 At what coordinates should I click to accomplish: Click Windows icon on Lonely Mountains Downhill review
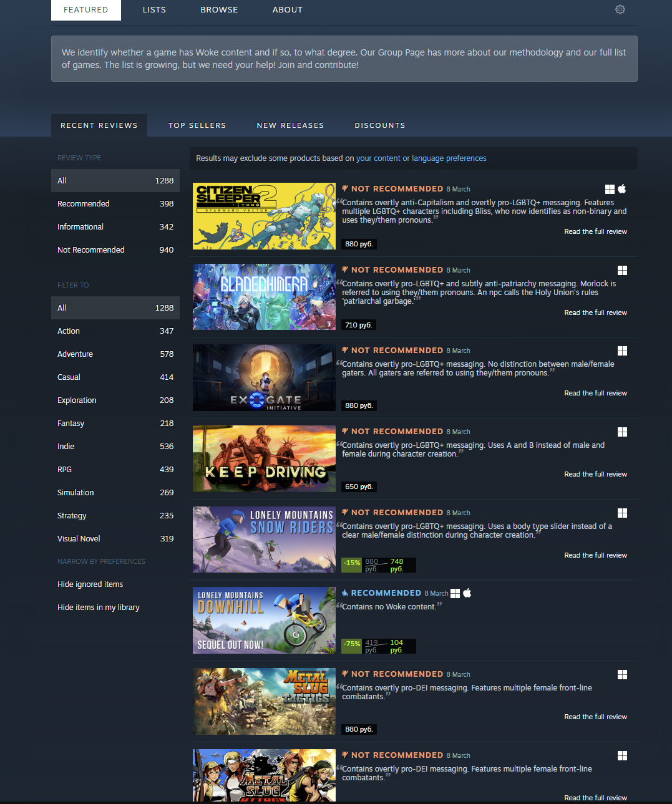(455, 593)
